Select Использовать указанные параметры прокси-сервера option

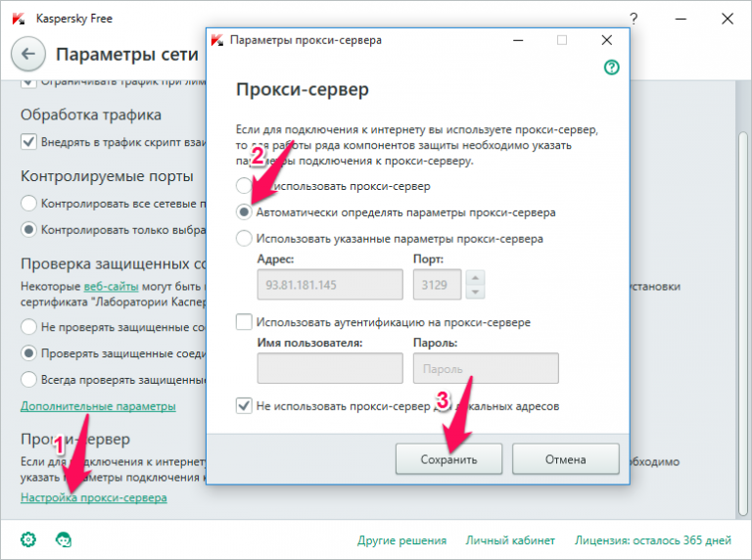tap(244, 238)
